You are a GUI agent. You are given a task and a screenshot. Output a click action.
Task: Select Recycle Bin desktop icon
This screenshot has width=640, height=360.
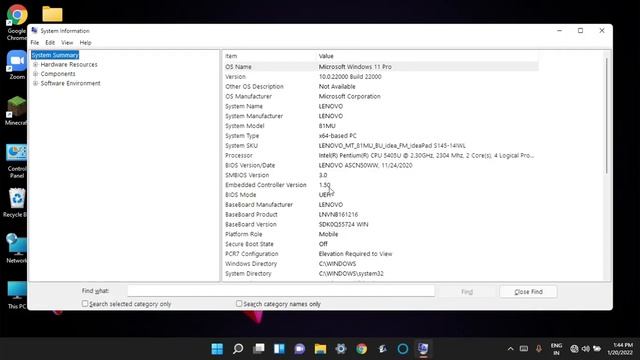pyautogui.click(x=16, y=203)
